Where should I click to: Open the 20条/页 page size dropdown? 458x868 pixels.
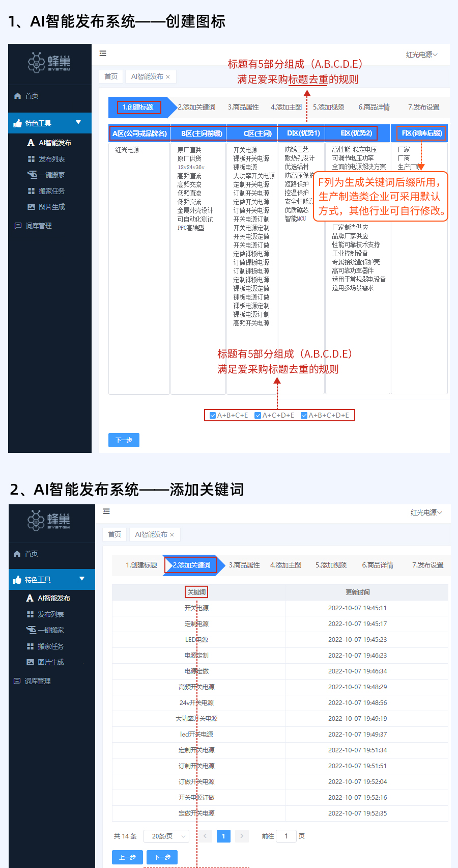(166, 836)
